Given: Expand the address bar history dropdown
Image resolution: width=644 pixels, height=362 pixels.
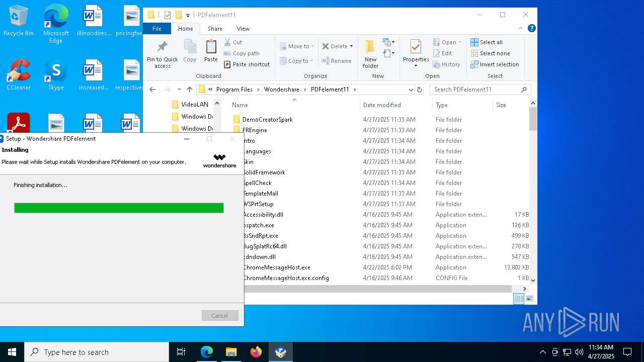Looking at the screenshot, I should (x=411, y=89).
